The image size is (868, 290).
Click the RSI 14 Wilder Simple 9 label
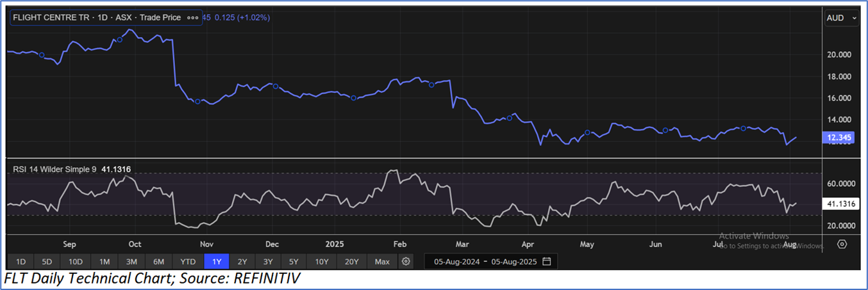pyautogui.click(x=54, y=169)
